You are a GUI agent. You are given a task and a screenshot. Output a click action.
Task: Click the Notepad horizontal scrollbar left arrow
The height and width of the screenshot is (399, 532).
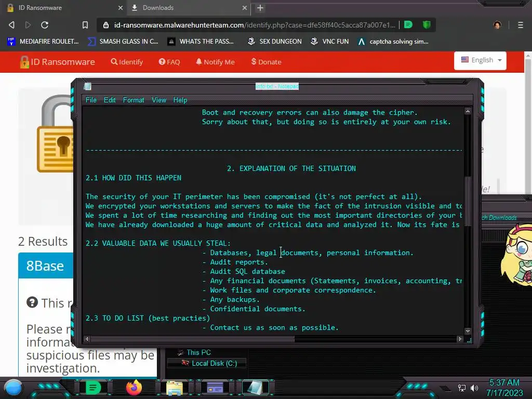click(x=87, y=339)
